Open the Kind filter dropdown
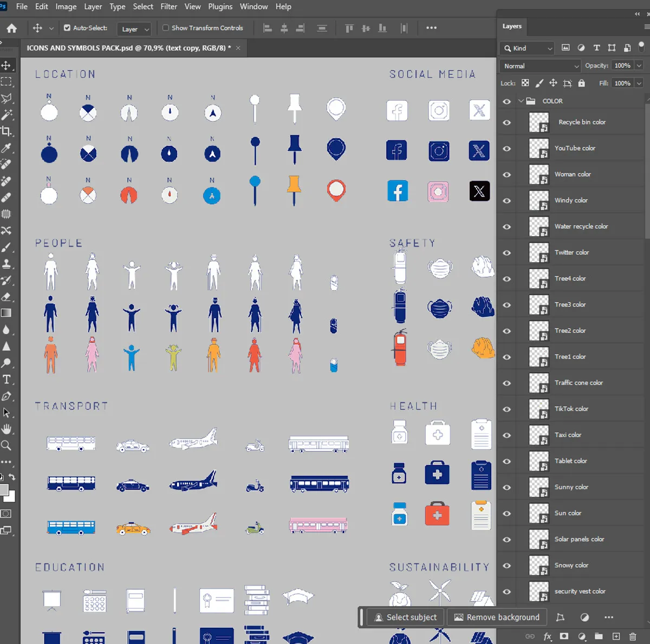 pyautogui.click(x=526, y=48)
